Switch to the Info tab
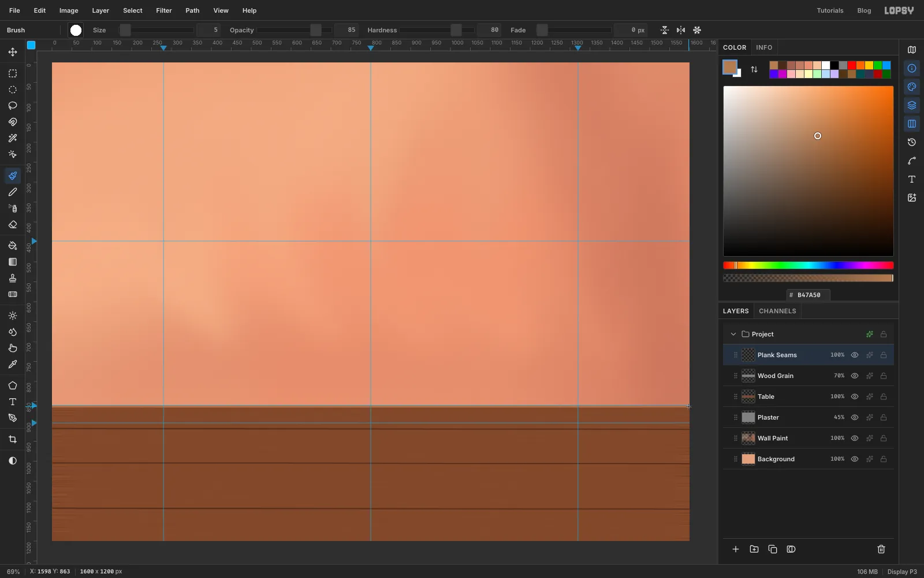Screen dimensions: 924x578 [x=764, y=47]
